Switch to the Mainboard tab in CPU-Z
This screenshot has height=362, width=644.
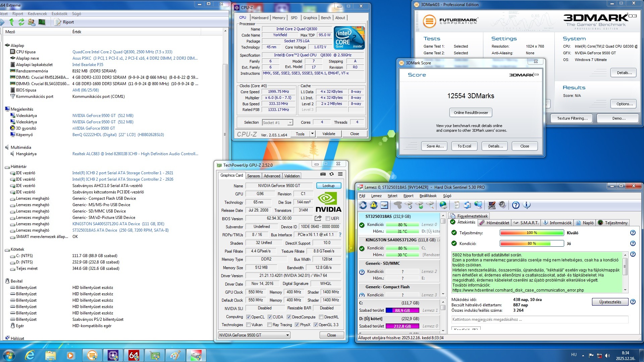[x=260, y=18]
